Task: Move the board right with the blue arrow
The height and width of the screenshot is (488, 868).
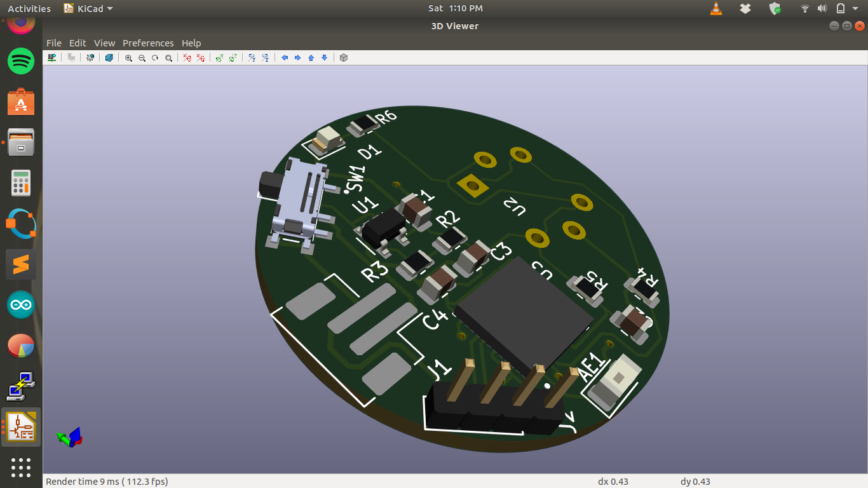Action: (x=297, y=58)
